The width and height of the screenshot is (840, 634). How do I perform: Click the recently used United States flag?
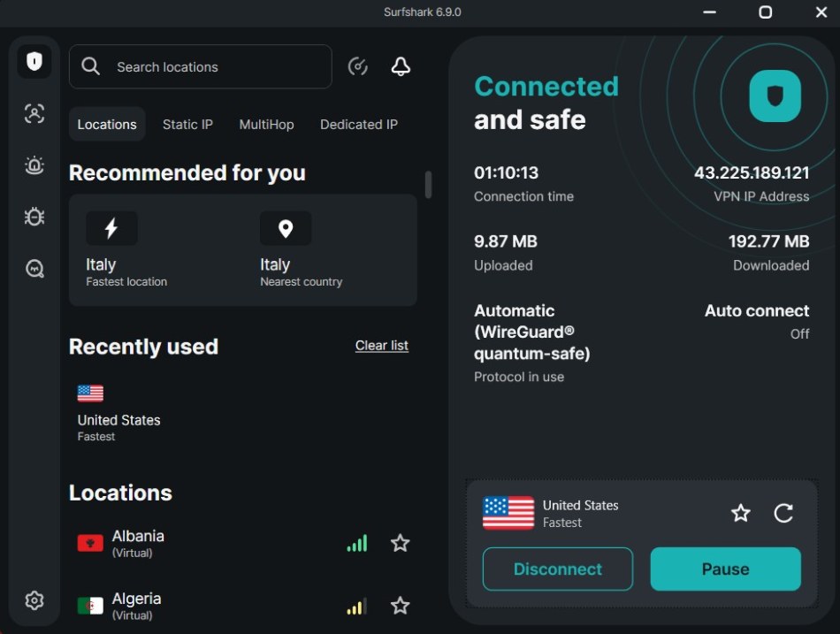[x=90, y=393]
